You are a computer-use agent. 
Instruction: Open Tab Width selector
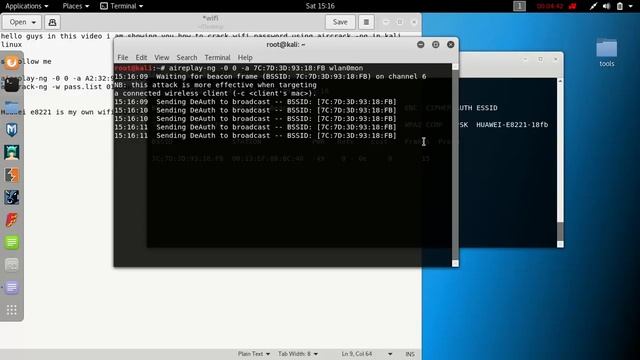pos(298,354)
